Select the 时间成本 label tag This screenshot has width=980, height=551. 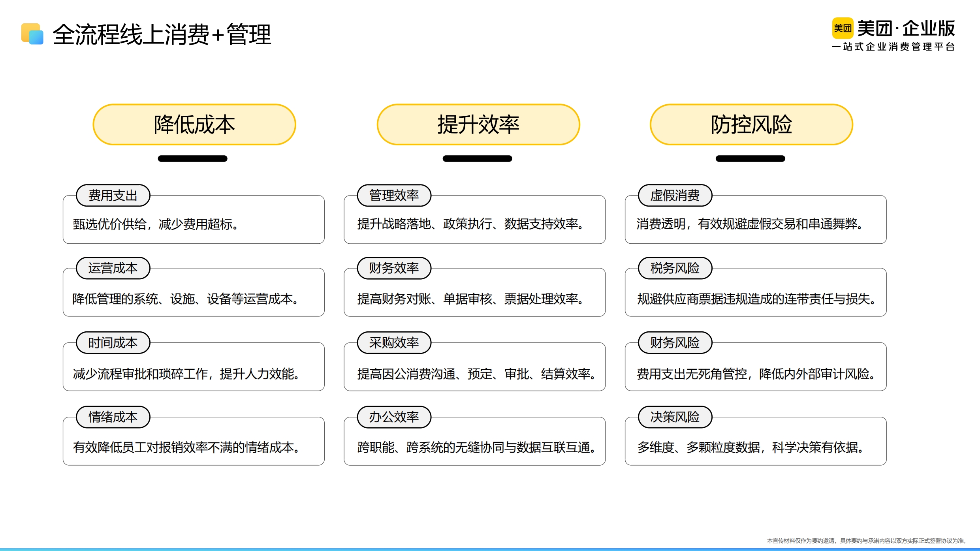[x=113, y=342]
